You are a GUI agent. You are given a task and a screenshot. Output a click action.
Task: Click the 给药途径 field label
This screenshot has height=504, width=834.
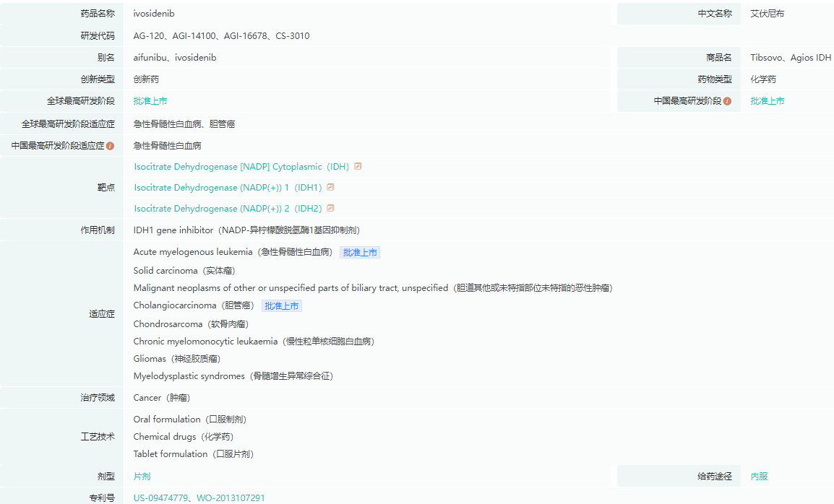tap(714, 477)
